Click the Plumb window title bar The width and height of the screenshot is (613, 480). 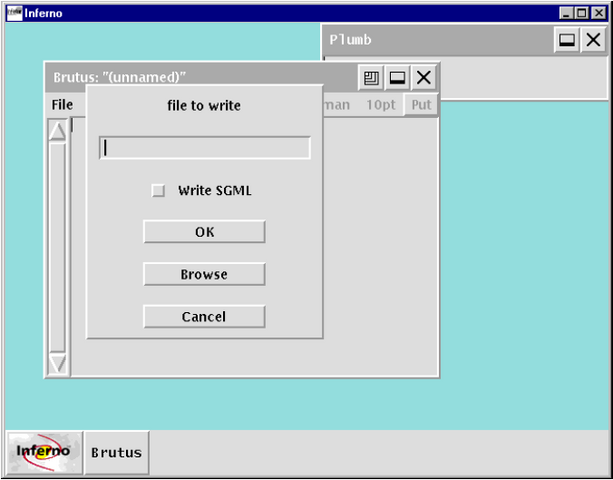click(x=438, y=40)
